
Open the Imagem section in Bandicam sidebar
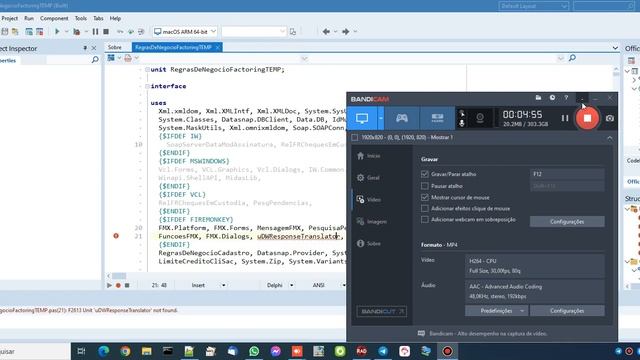pos(371,222)
